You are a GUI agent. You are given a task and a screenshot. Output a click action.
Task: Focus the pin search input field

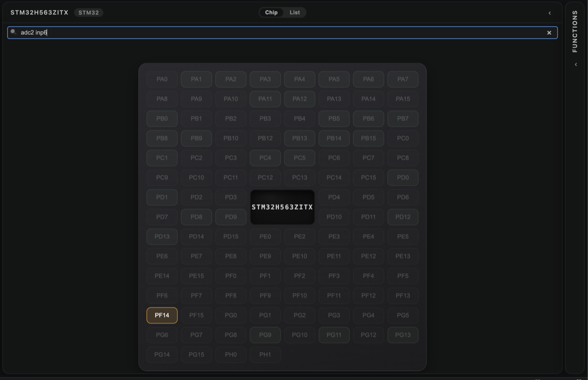point(282,33)
